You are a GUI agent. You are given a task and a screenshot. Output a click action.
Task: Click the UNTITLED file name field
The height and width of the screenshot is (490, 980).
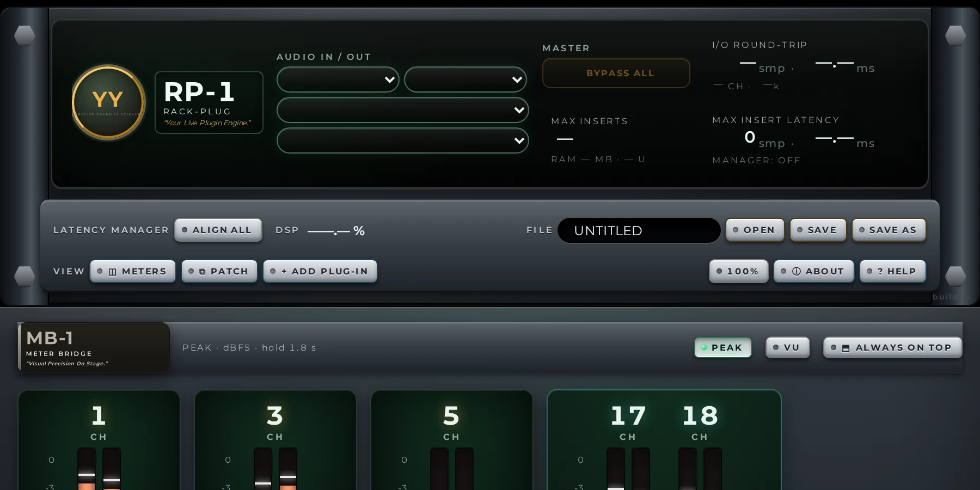click(x=639, y=230)
